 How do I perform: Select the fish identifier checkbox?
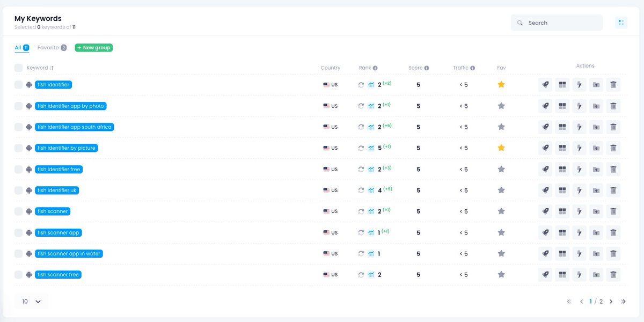(19, 85)
